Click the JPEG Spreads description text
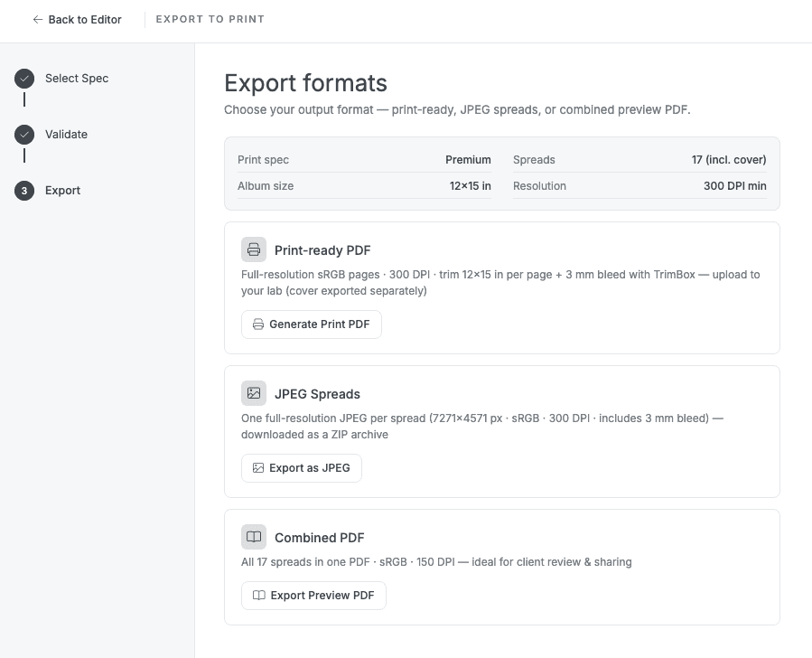Viewport: 812px width, 658px height. (482, 427)
